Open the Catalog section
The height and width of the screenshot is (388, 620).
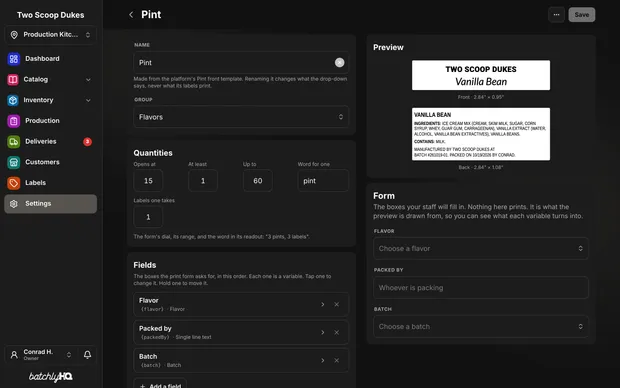click(x=51, y=79)
